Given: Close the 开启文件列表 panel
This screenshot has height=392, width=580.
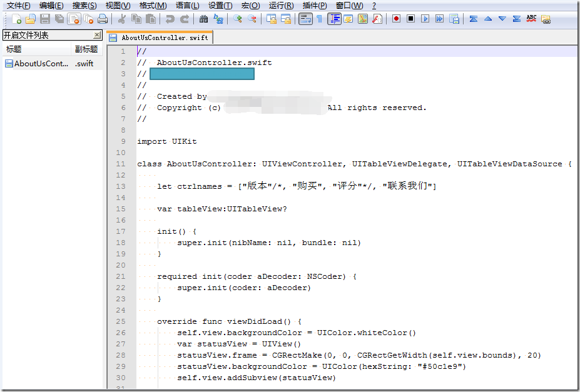Looking at the screenshot, I should (97, 35).
